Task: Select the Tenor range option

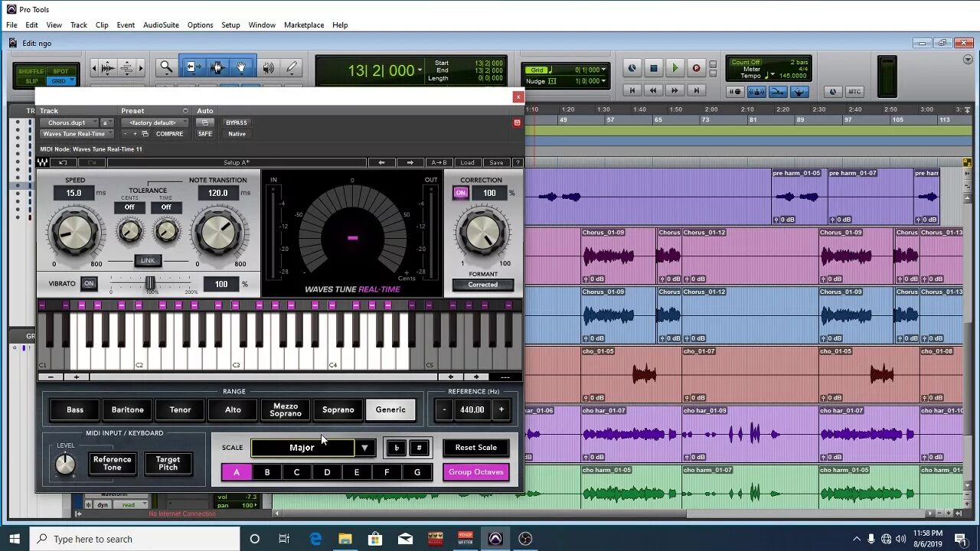Action: click(180, 409)
